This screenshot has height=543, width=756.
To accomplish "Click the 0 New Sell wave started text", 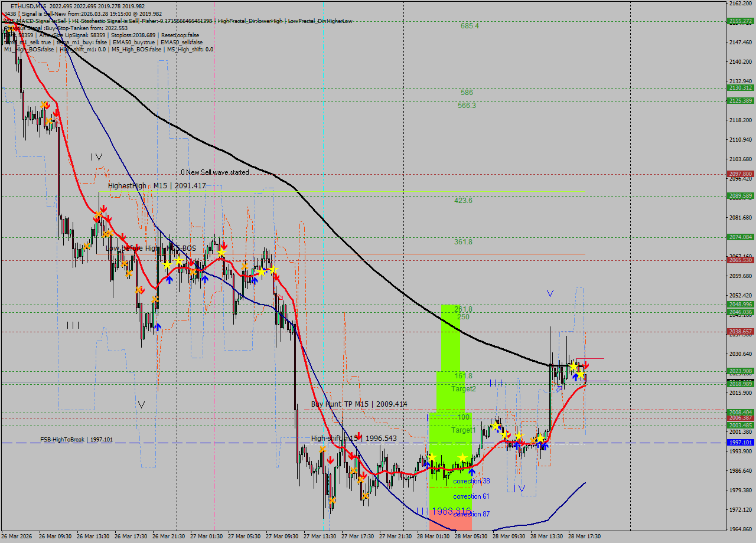I will tap(214, 173).
